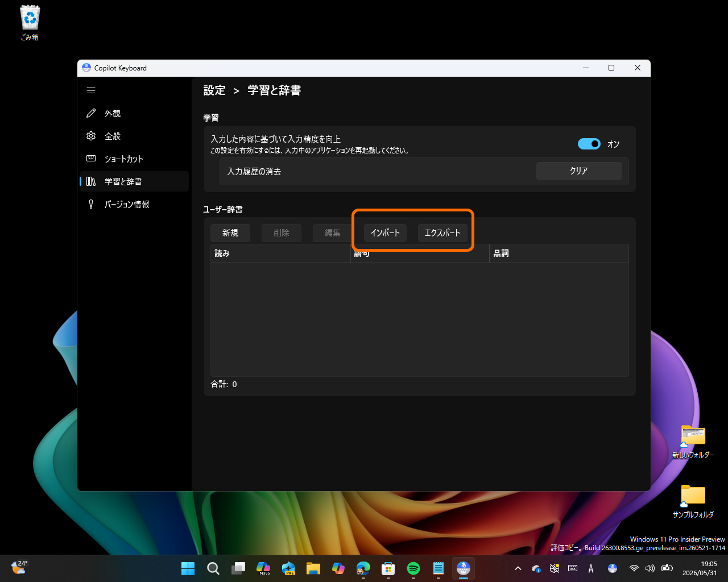Screen dimensions: 728x582
Task: Click the ユーザー辞書 section heading
Action: point(223,210)
